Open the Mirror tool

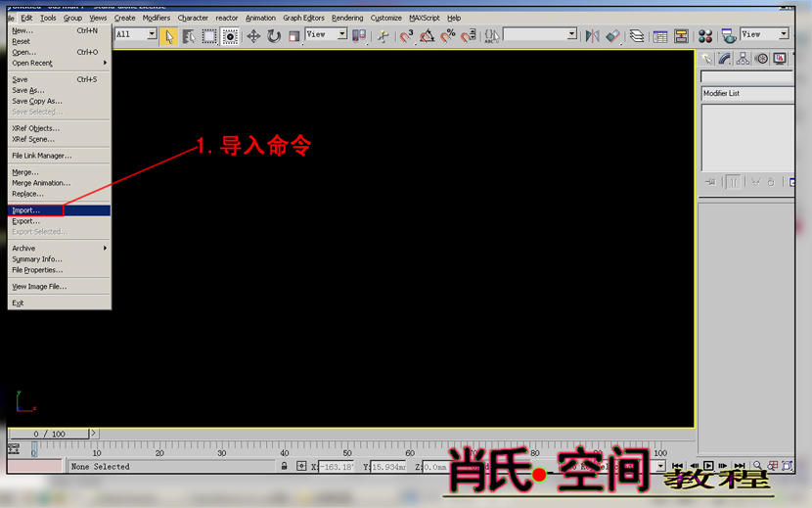point(592,36)
